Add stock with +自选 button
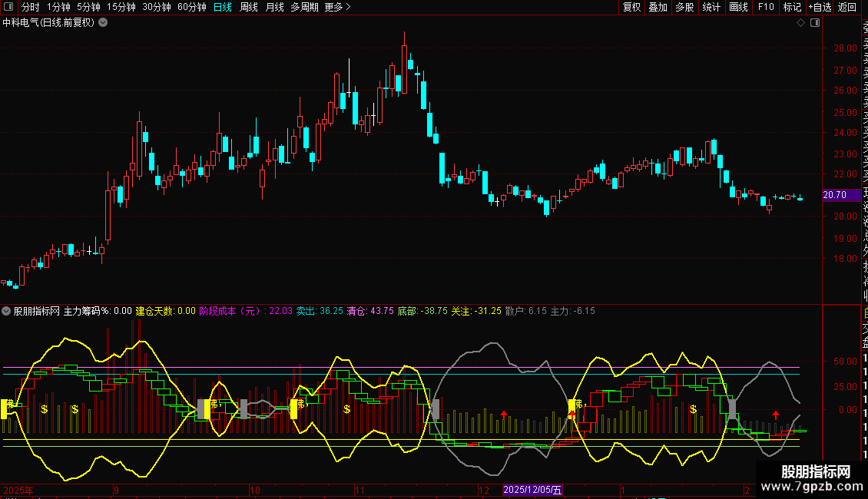868x499 pixels. pyautogui.click(x=820, y=7)
